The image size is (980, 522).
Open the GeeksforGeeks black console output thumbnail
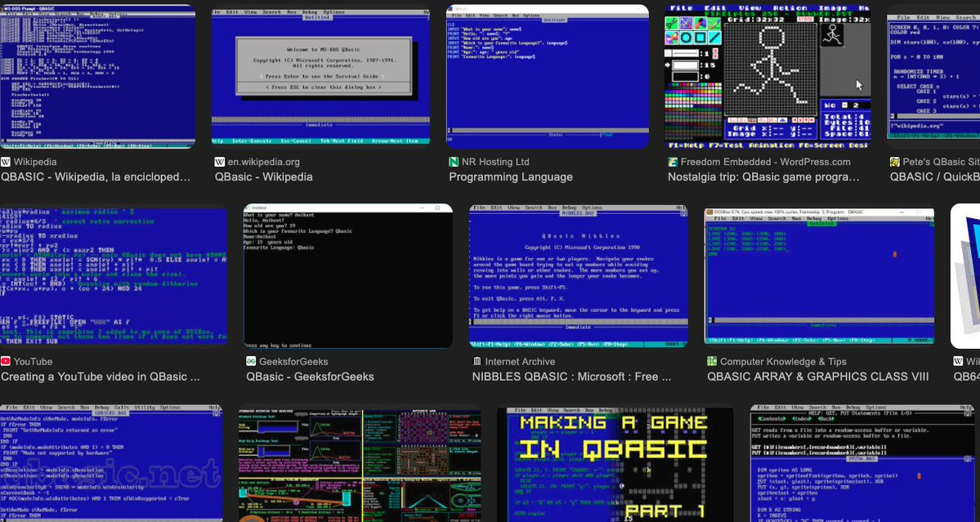(348, 276)
